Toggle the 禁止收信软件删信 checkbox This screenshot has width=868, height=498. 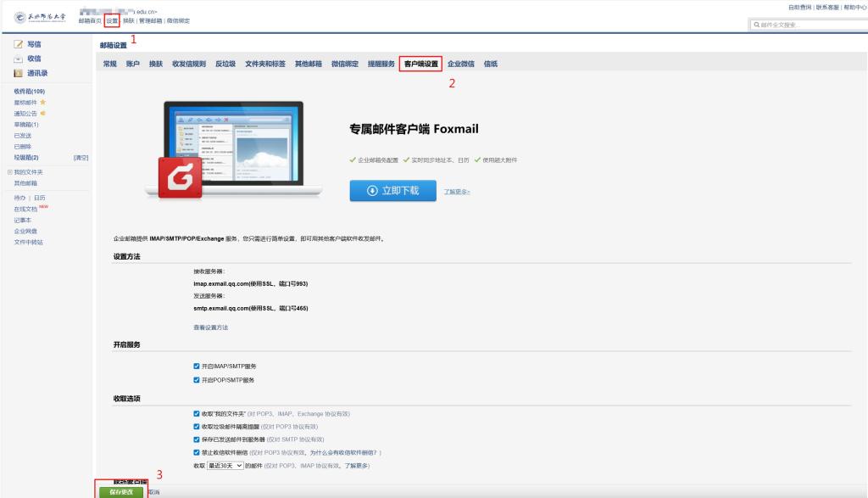click(197, 452)
